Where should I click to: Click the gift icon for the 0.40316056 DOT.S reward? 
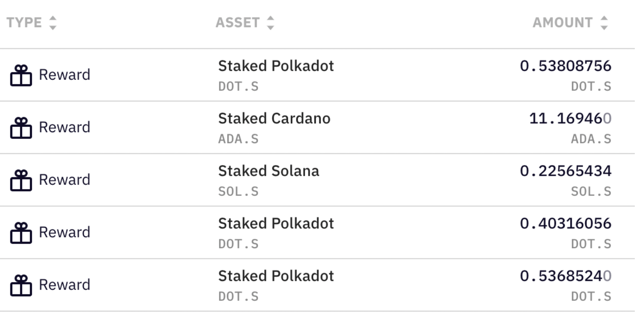point(21,233)
